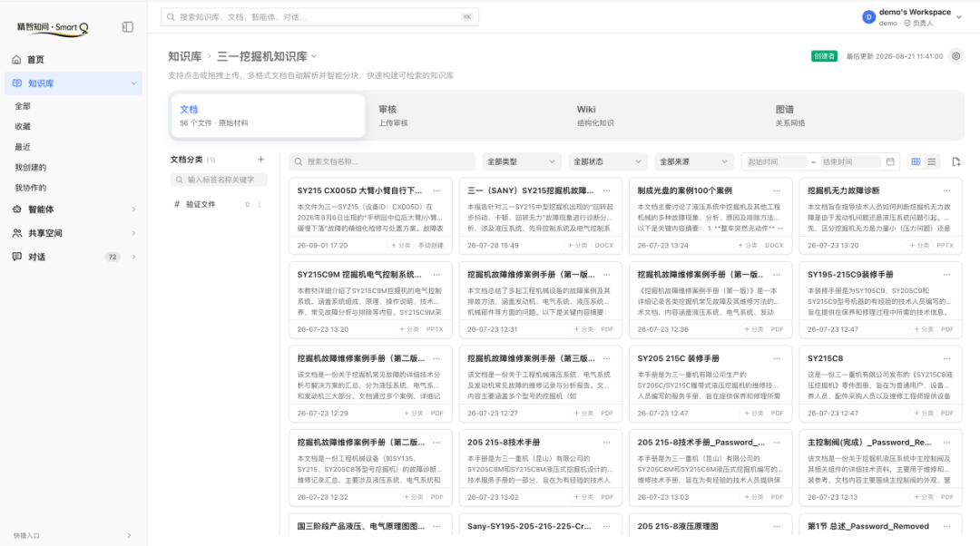Open menu for 制成光盘的案例100个案例 card
Viewport: 980px width, 546px height.
[777, 190]
